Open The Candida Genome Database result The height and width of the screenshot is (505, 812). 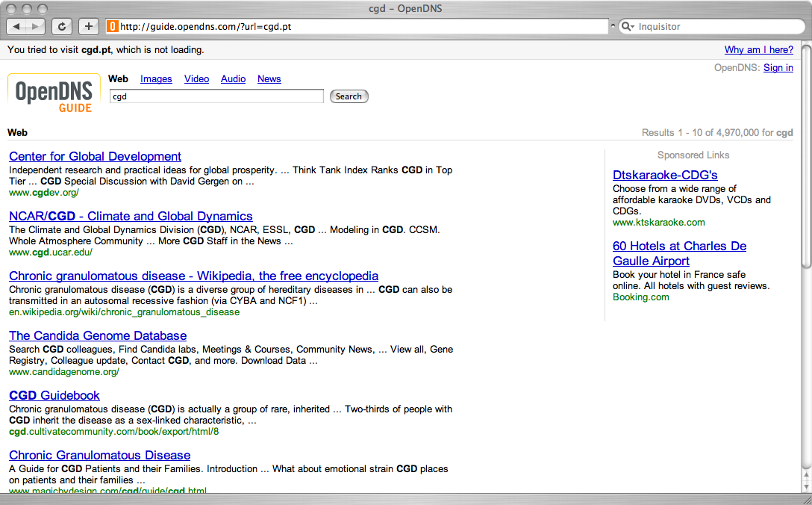tap(98, 335)
